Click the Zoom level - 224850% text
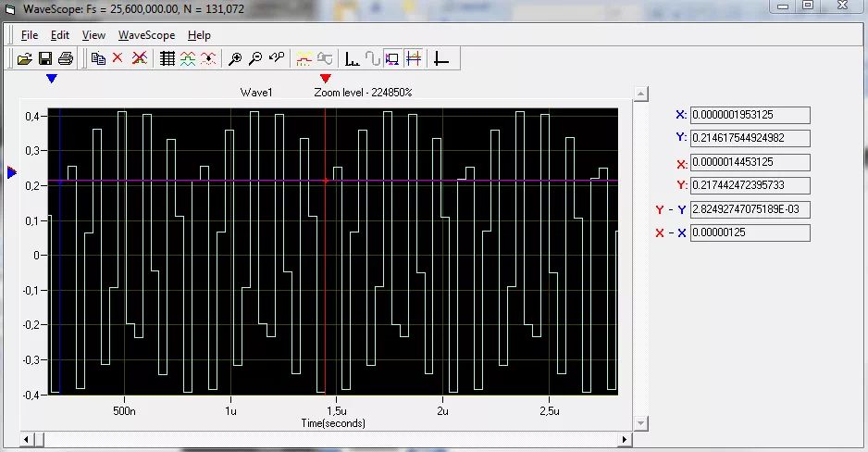The height and width of the screenshot is (452, 868). [x=363, y=93]
